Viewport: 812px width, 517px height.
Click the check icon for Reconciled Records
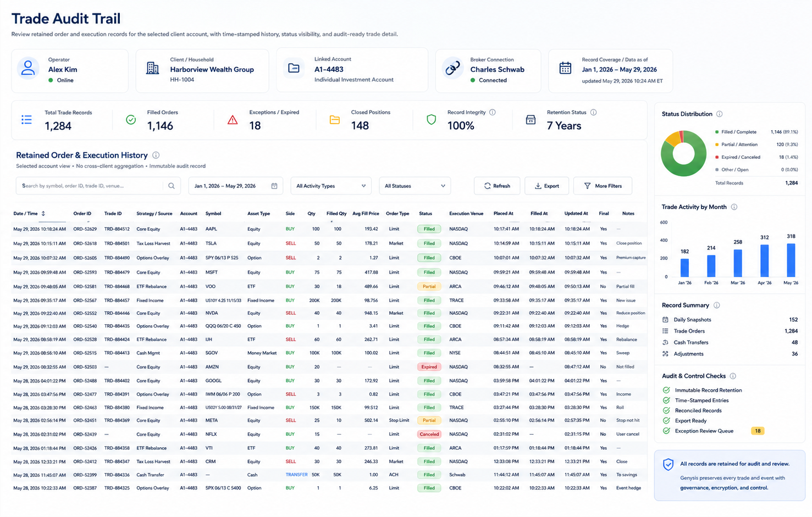pos(666,410)
